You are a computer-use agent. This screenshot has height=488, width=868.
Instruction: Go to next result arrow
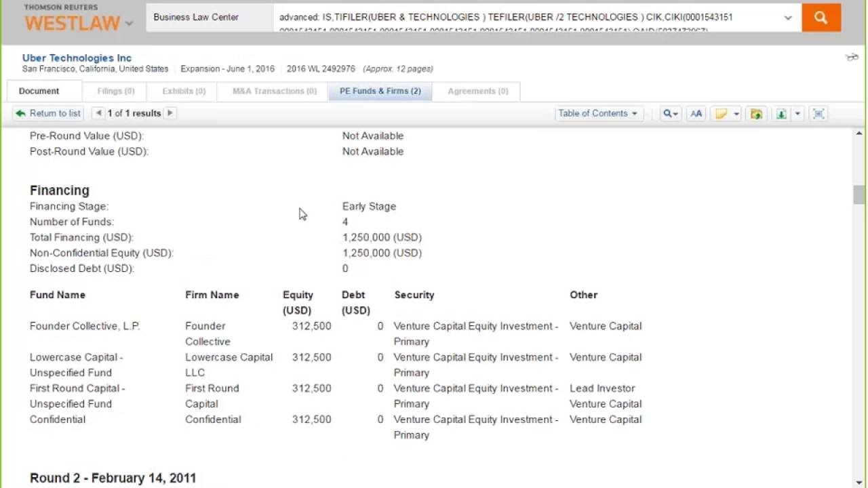coord(170,113)
